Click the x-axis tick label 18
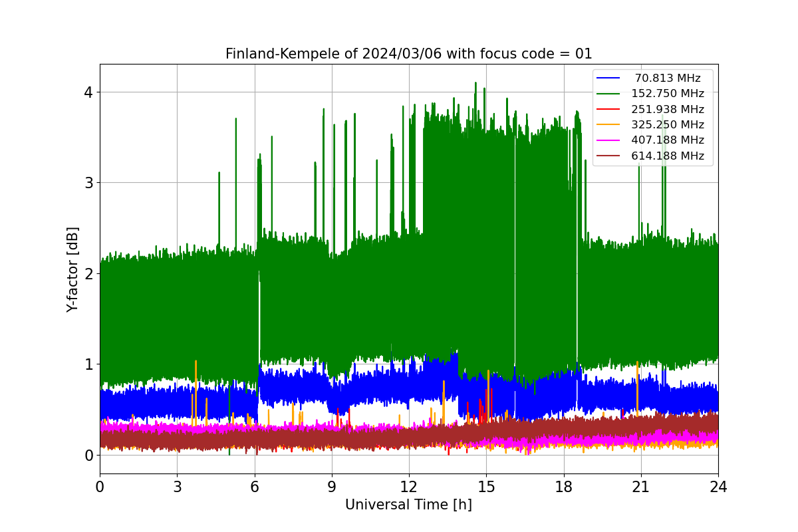 563,487
